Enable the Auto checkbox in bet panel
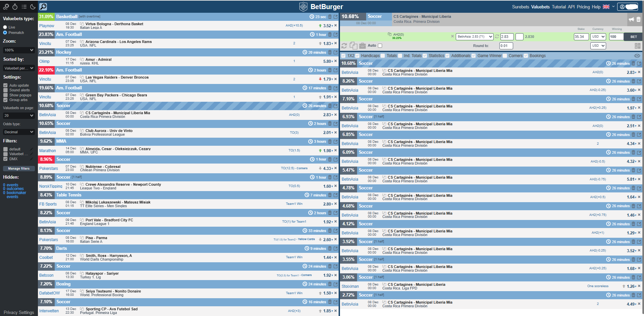 [380, 45]
